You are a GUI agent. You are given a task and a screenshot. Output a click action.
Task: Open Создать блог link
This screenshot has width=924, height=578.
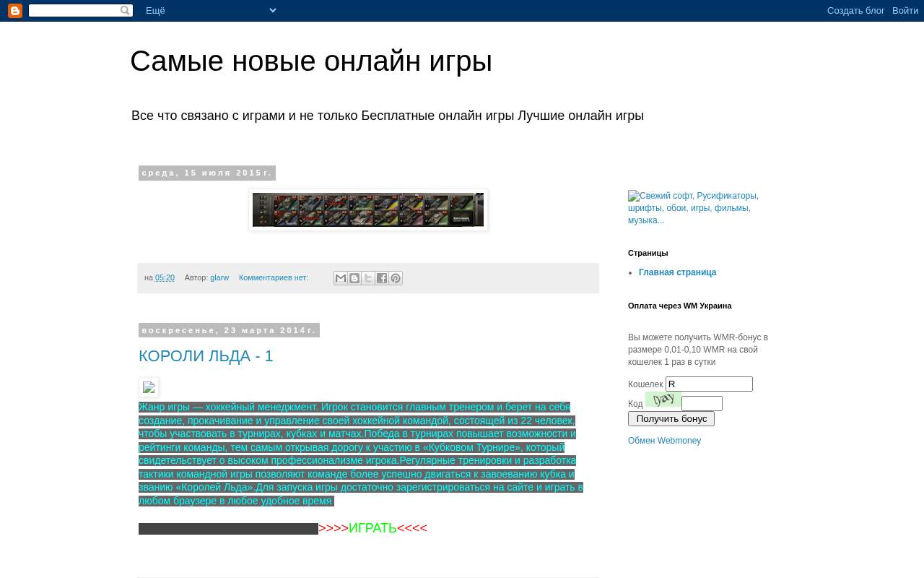click(856, 11)
